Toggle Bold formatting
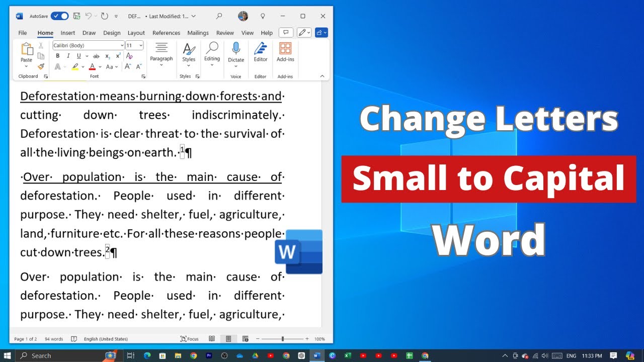This screenshot has width=644, height=362. pos(57,56)
